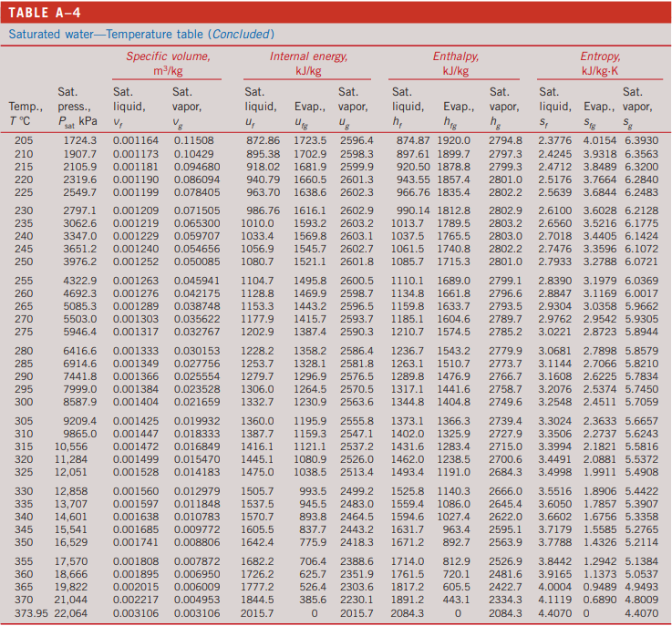The image size is (672, 626).
Task: Select enthalpy value 2802.9
Action: (505, 210)
